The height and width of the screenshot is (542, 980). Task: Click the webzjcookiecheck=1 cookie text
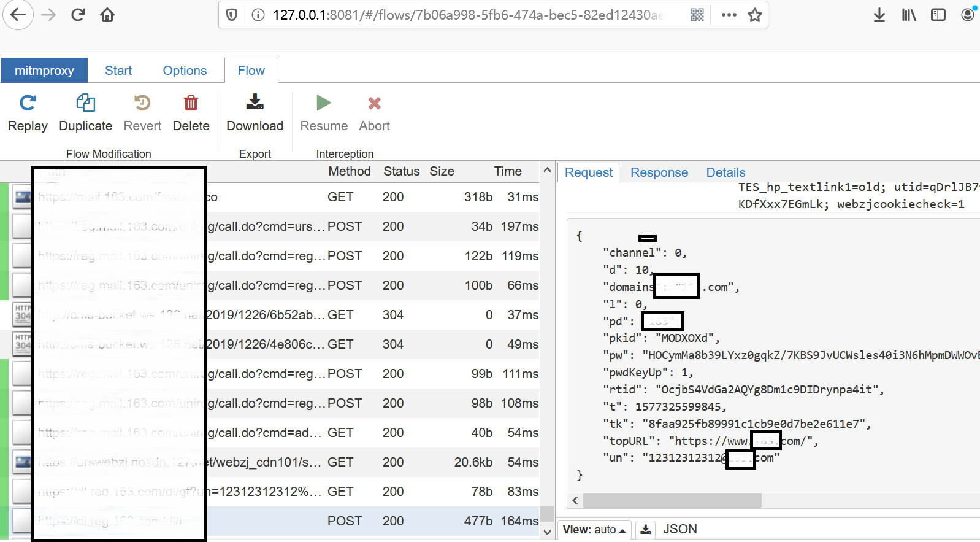coord(901,204)
